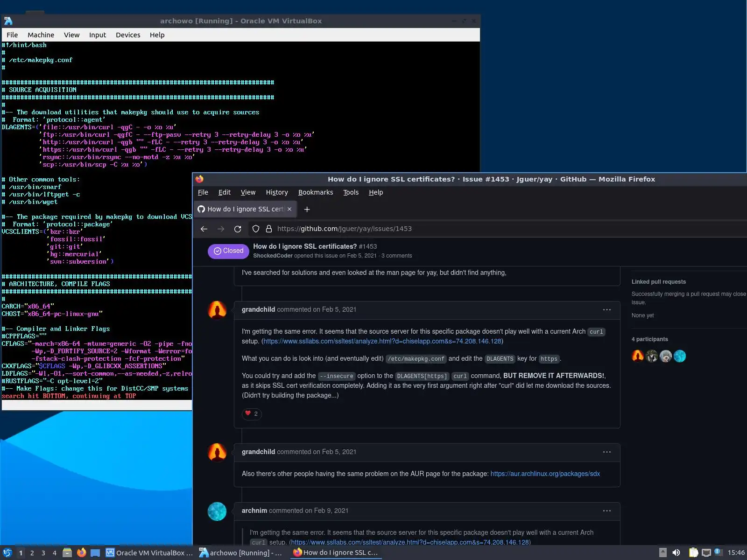Open the Input menu in VirtualBox

98,35
